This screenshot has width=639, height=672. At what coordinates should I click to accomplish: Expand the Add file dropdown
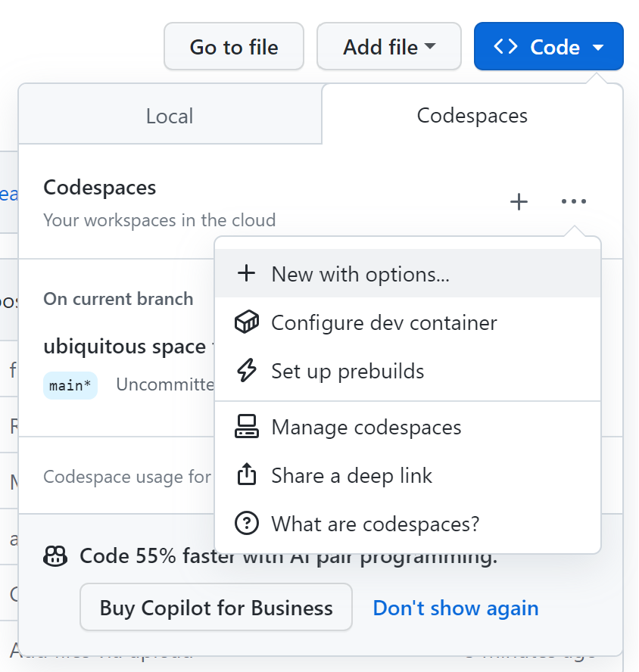click(389, 46)
